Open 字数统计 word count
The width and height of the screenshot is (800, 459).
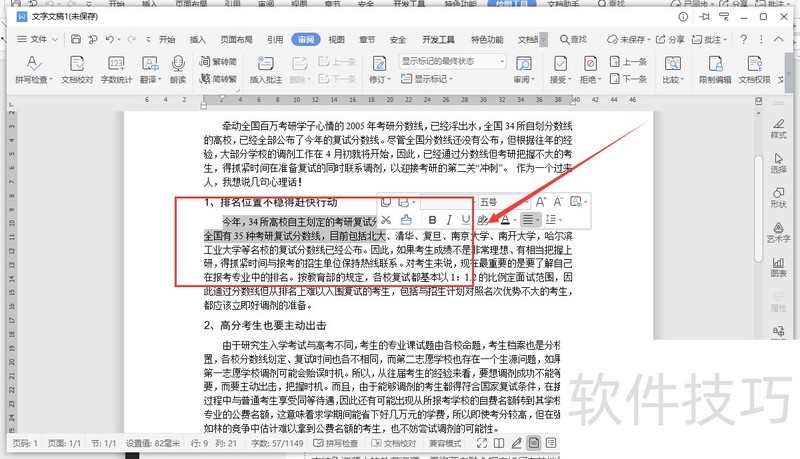click(x=116, y=70)
